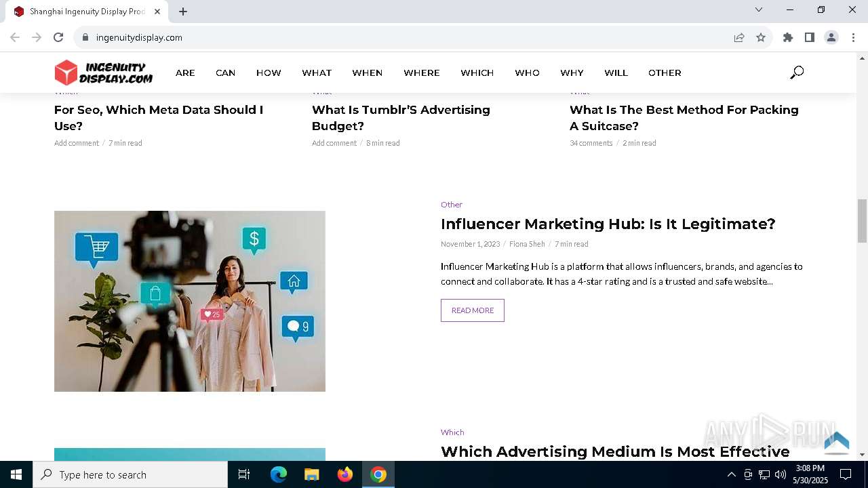Click the browser back arrow
The width and height of the screenshot is (868, 488).
click(15, 37)
